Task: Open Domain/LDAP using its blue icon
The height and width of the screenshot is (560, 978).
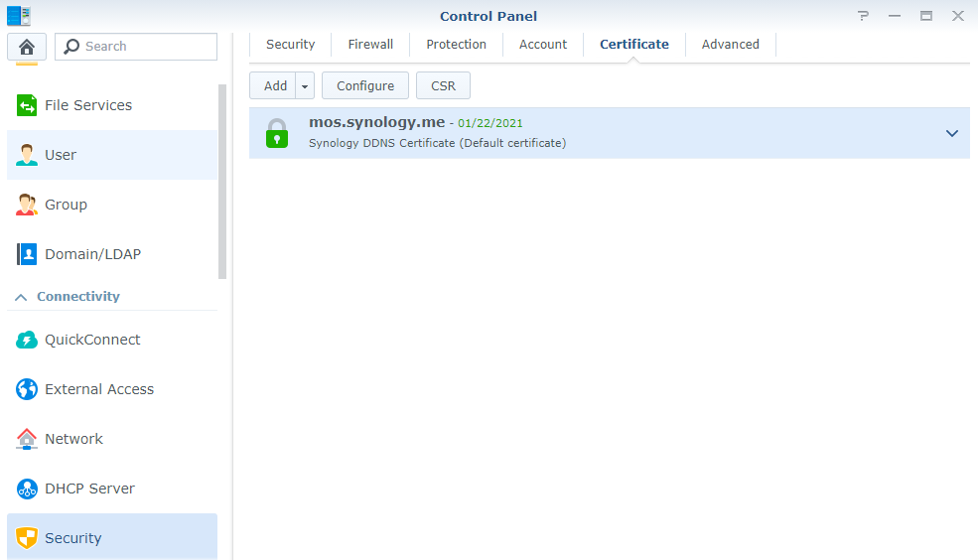Action: point(27,254)
